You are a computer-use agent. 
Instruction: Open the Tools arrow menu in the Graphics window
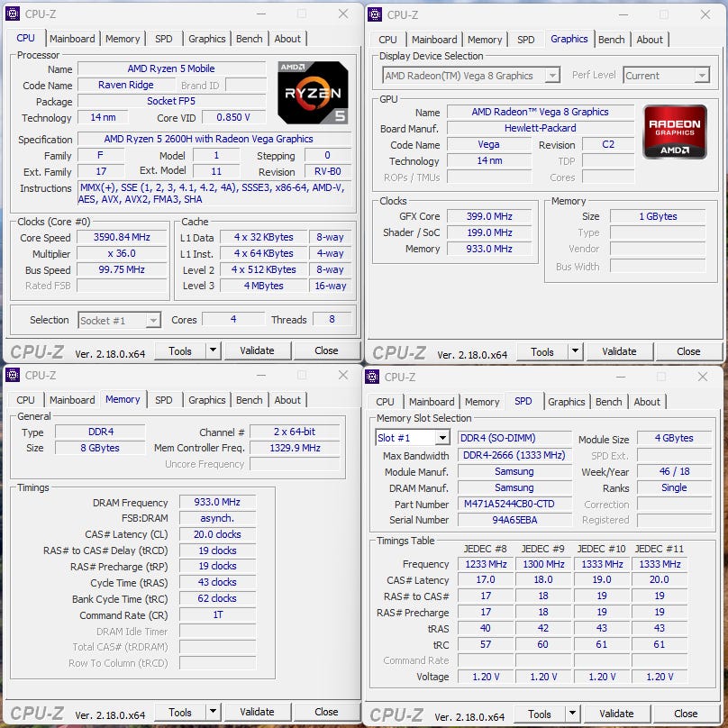pyautogui.click(x=575, y=351)
